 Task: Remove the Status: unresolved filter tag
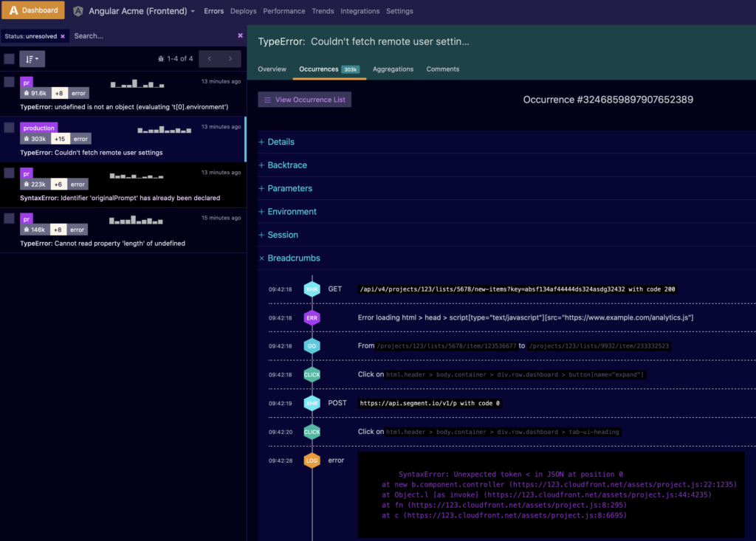click(63, 36)
